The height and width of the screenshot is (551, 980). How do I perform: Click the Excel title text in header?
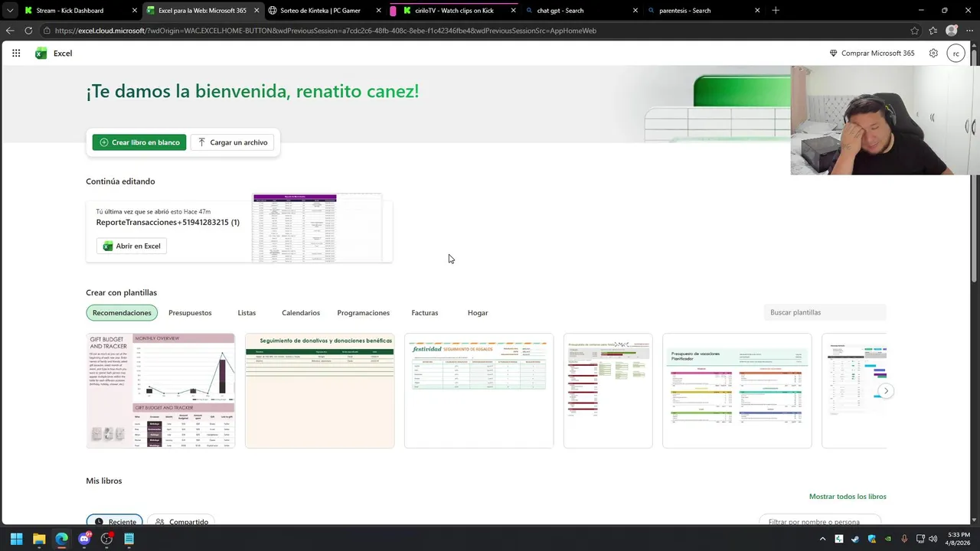63,53
